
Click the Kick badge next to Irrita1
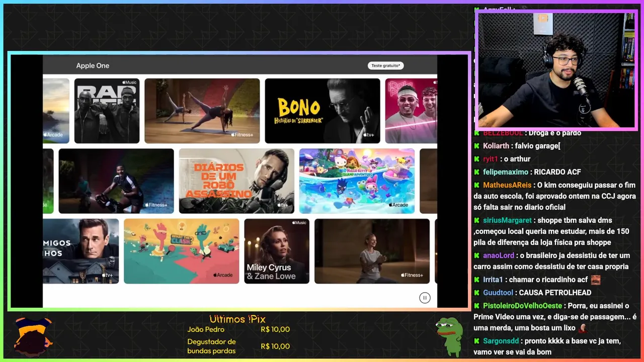point(476,280)
